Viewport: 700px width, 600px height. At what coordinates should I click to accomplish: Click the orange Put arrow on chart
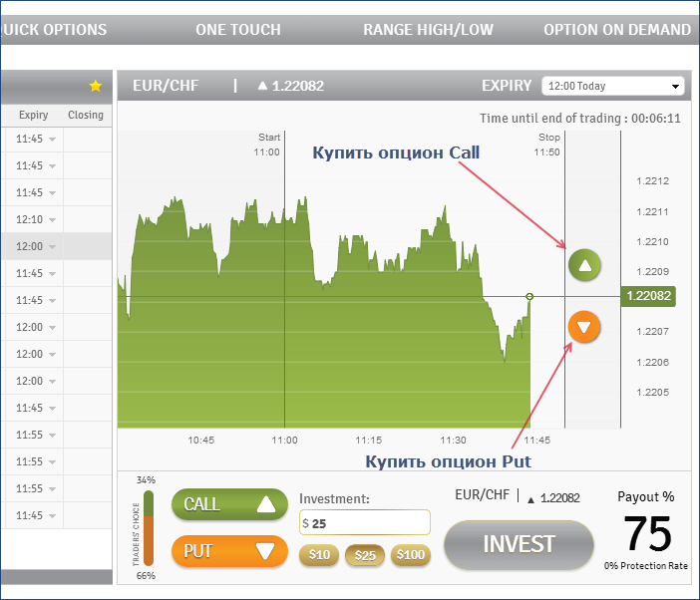click(584, 326)
